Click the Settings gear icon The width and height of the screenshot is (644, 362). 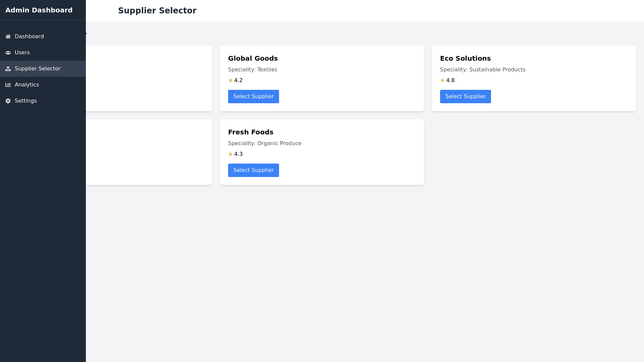point(8,101)
